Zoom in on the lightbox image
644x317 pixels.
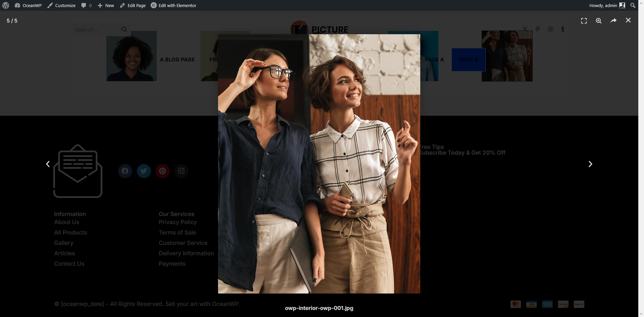coord(599,21)
